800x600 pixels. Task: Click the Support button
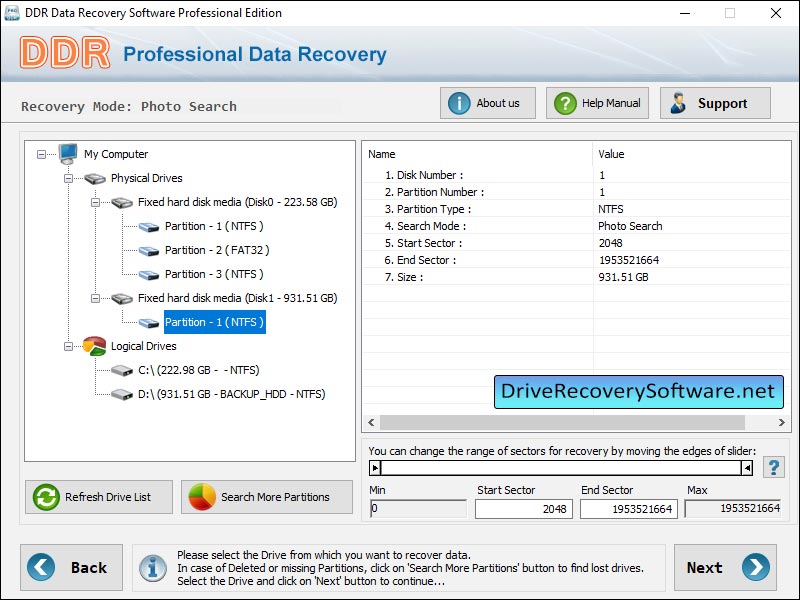pyautogui.click(x=715, y=103)
